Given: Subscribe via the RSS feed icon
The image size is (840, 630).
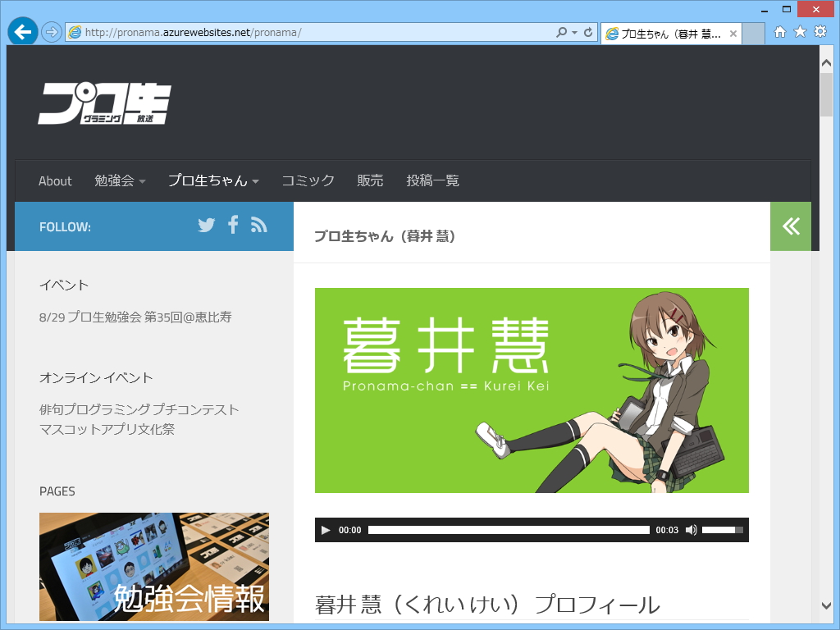Looking at the screenshot, I should coord(258,225).
